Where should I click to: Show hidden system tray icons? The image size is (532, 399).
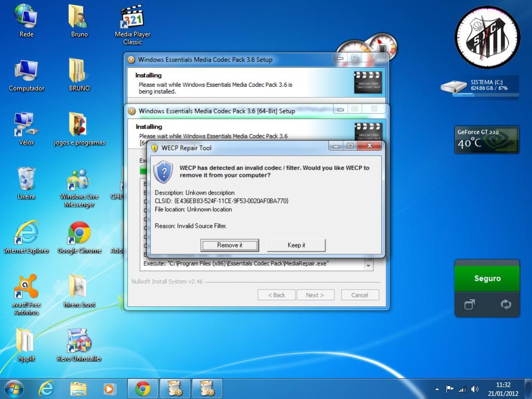(x=437, y=389)
